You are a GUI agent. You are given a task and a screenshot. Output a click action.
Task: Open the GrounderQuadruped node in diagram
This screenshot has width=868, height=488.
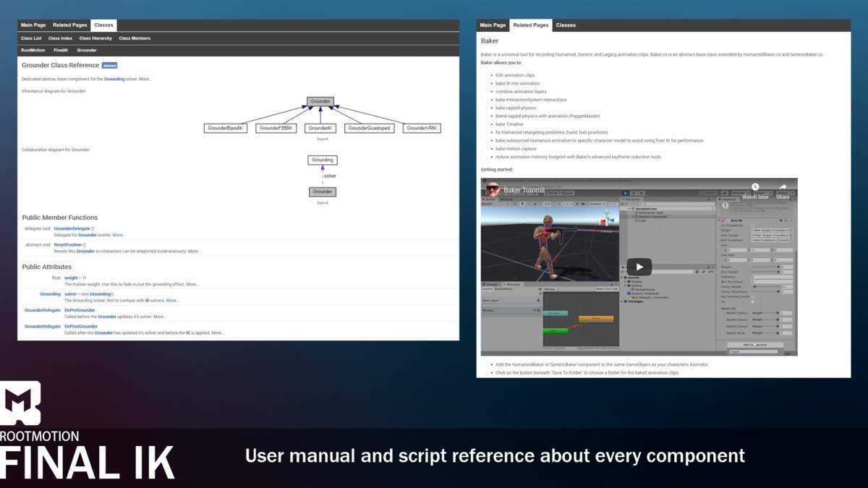(368, 128)
